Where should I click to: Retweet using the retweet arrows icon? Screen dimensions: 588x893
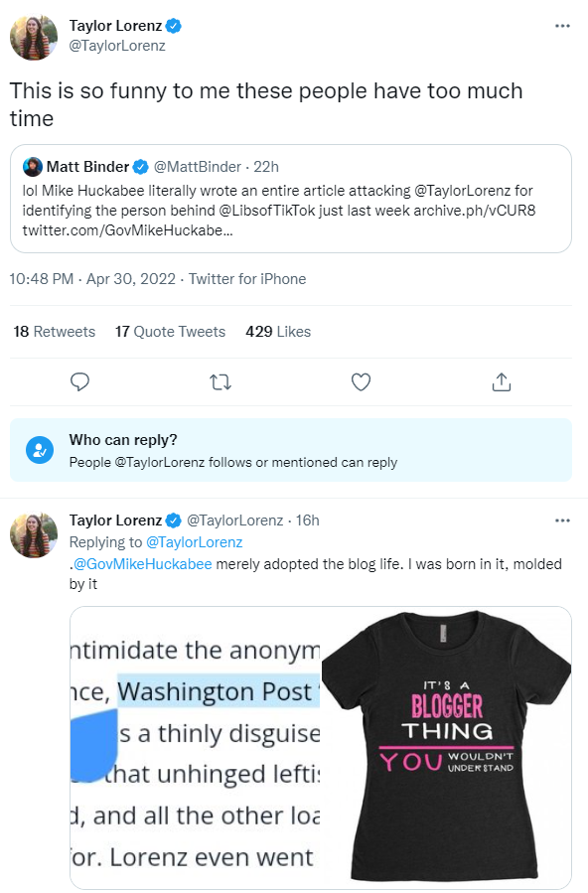tap(220, 381)
